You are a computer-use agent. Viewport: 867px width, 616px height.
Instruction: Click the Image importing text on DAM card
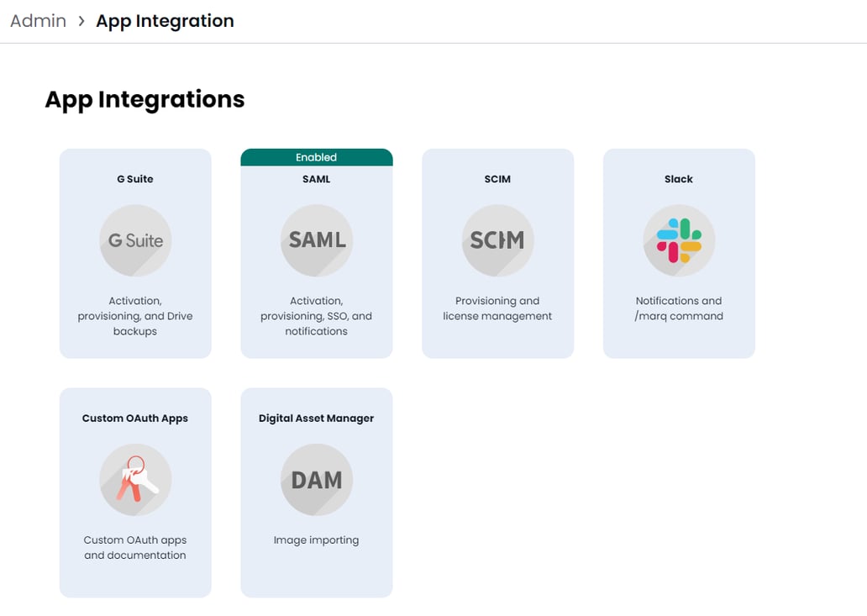(317, 540)
